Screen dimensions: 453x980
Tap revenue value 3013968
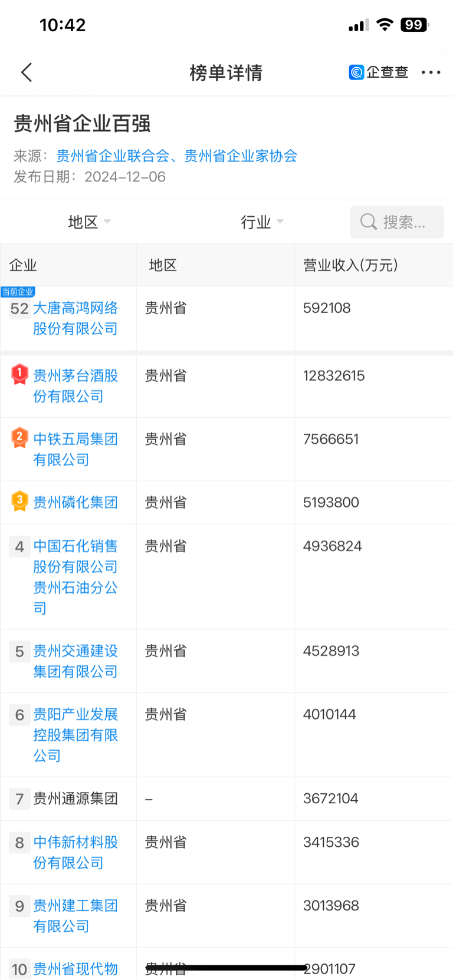point(331,906)
